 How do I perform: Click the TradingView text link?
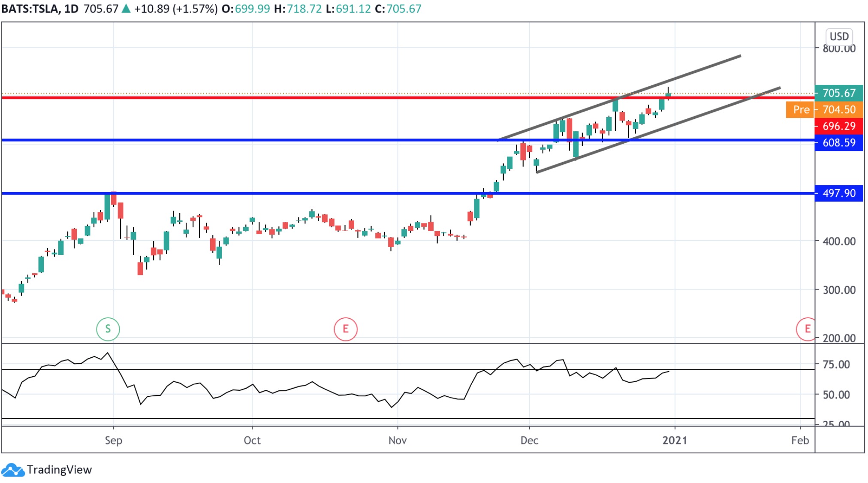(x=59, y=470)
